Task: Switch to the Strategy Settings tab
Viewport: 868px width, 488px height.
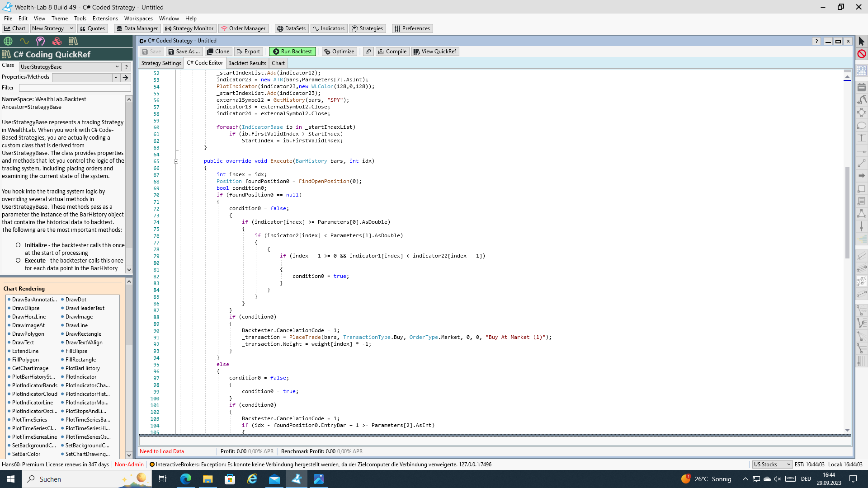Action: coord(161,63)
